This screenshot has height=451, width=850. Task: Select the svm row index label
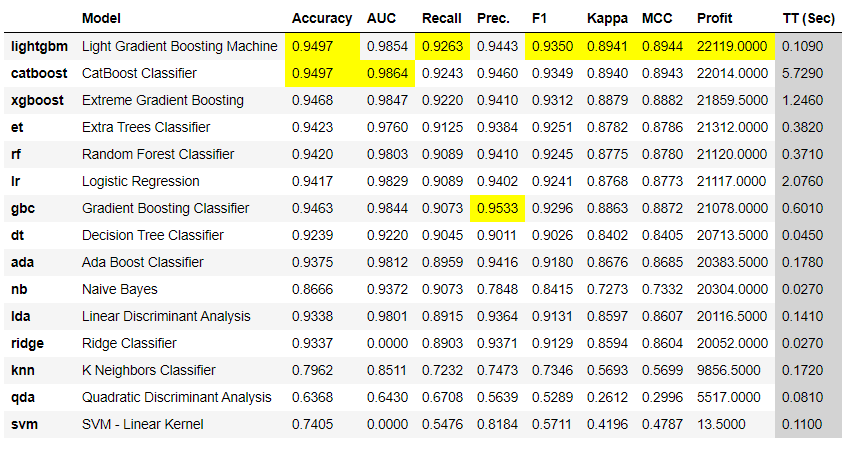[x=23, y=424]
